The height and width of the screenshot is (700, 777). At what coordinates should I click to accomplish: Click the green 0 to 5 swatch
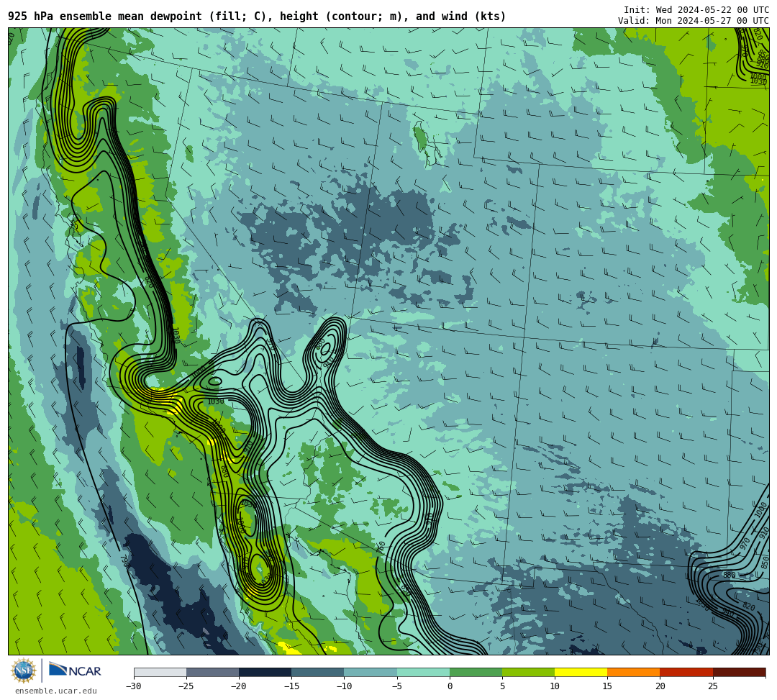[476, 672]
